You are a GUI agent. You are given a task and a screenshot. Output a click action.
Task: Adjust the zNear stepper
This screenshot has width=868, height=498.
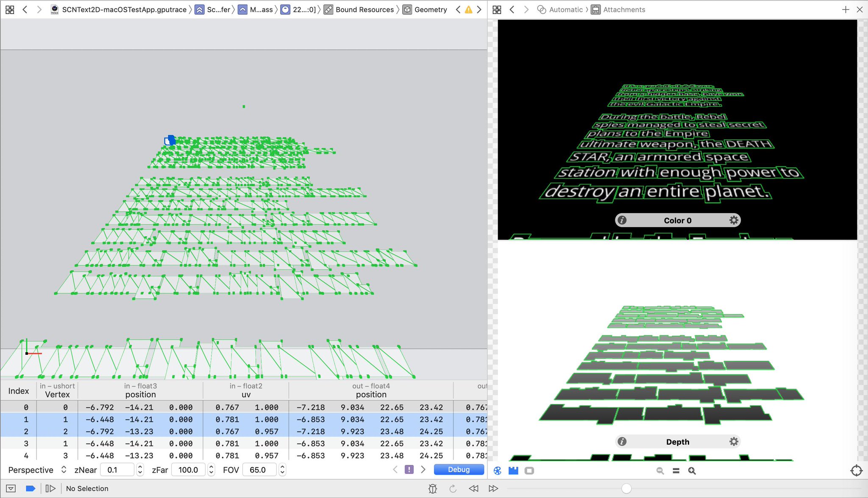140,470
